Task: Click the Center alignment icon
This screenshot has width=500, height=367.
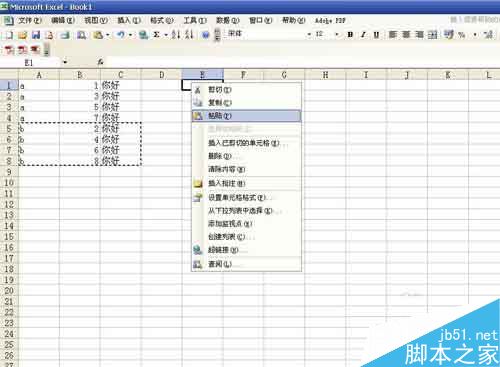Action: point(406,34)
